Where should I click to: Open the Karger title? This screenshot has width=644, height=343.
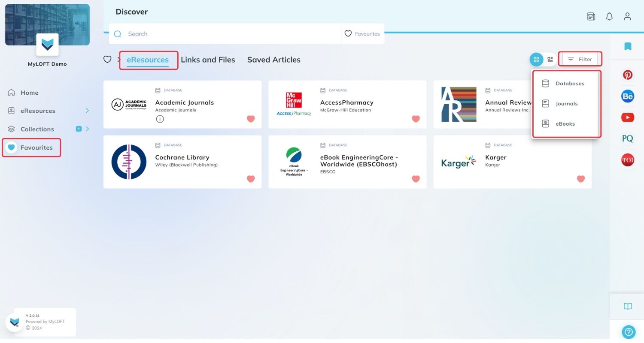pyautogui.click(x=496, y=157)
